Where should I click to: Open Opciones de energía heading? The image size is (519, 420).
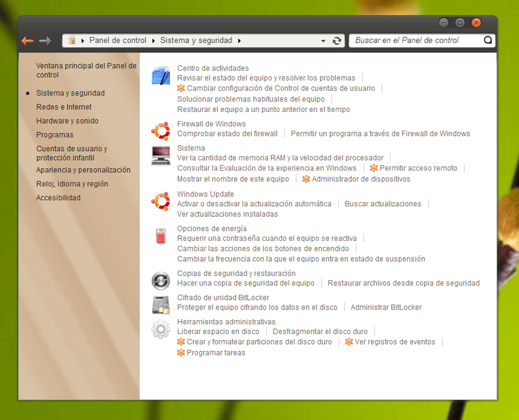(212, 229)
